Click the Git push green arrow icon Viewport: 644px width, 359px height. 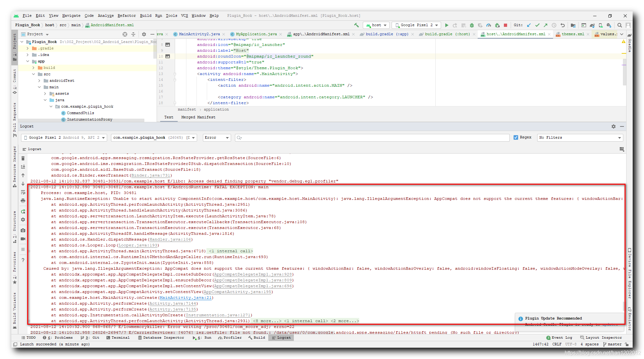(546, 25)
